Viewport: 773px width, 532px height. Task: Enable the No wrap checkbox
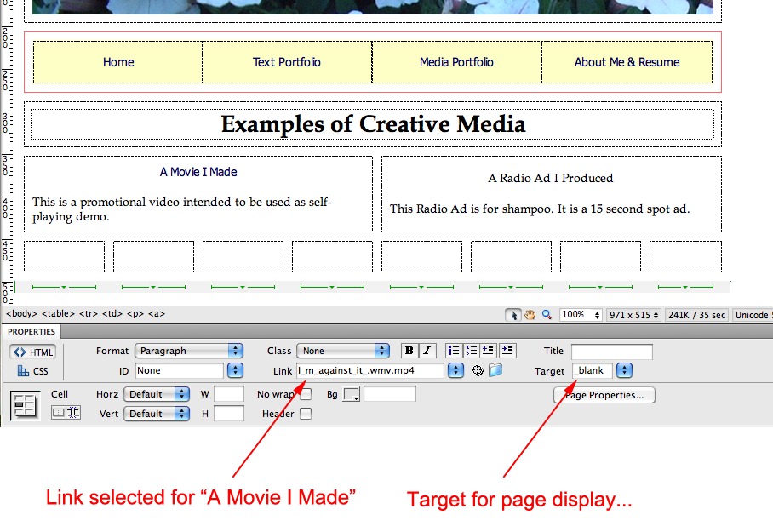pyautogui.click(x=306, y=394)
